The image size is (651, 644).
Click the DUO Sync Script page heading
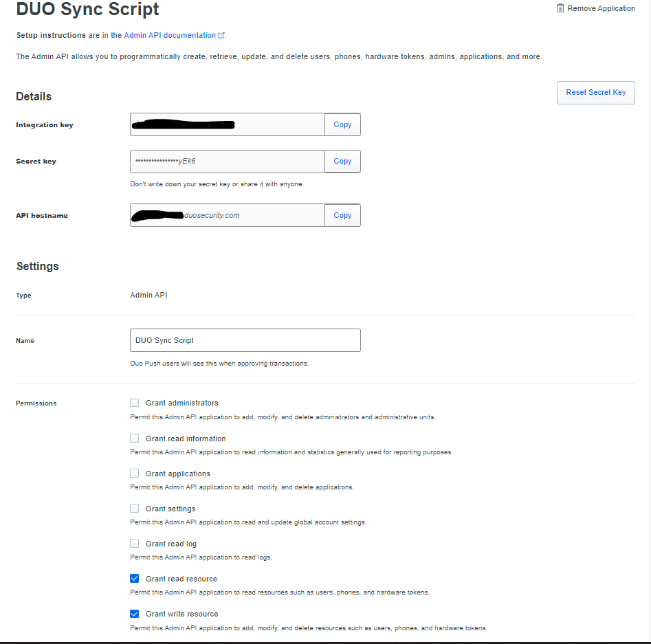(x=87, y=9)
